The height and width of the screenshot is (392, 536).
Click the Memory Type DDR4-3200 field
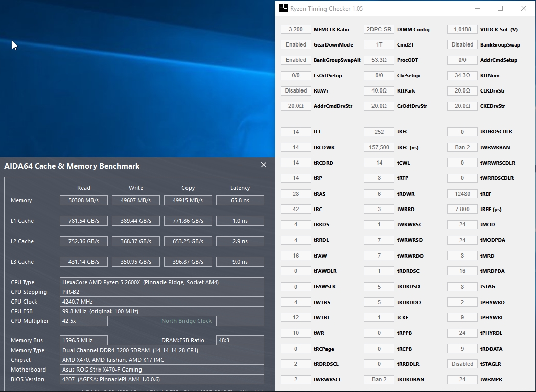coord(161,350)
